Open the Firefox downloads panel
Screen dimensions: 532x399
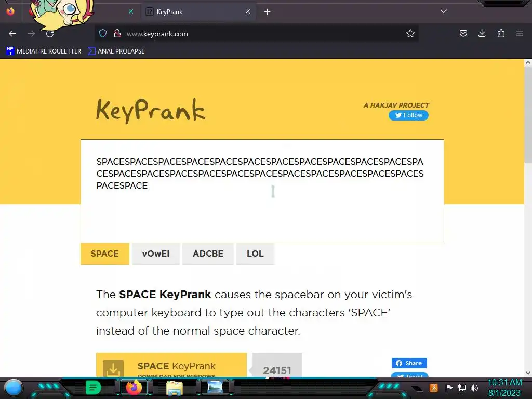482,33
